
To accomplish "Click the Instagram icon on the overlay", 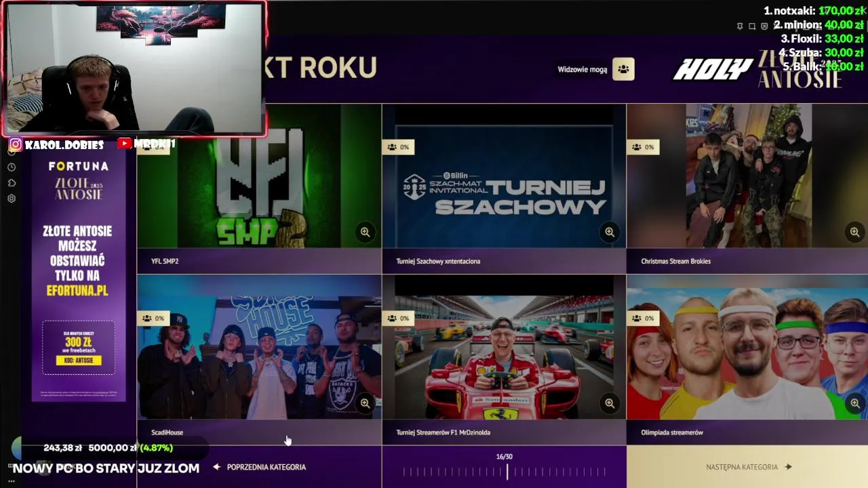I will click(16, 144).
